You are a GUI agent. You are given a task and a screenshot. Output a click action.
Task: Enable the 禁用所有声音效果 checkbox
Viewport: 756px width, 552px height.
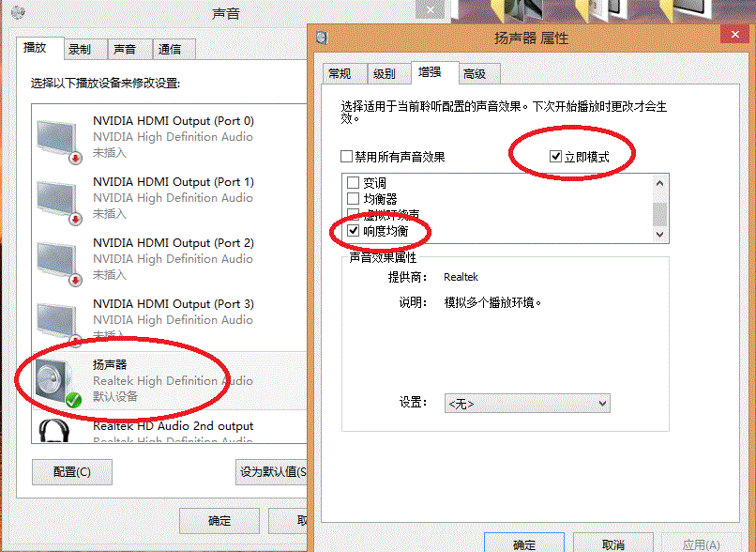tap(347, 157)
